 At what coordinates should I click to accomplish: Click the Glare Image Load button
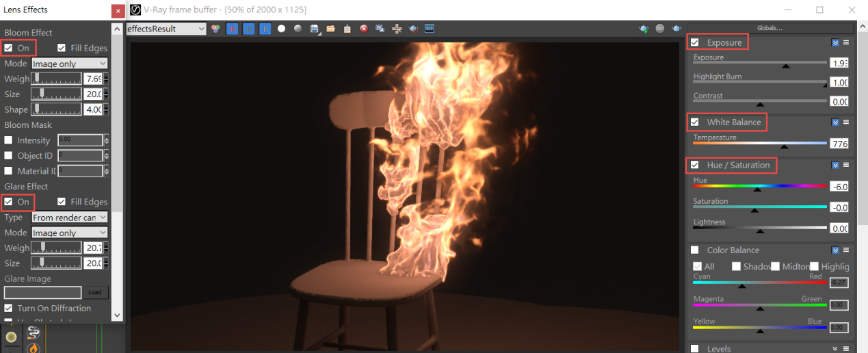click(95, 292)
